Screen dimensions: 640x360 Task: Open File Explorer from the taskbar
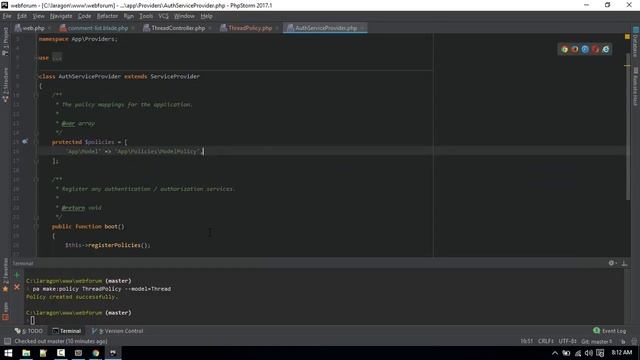[26, 353]
